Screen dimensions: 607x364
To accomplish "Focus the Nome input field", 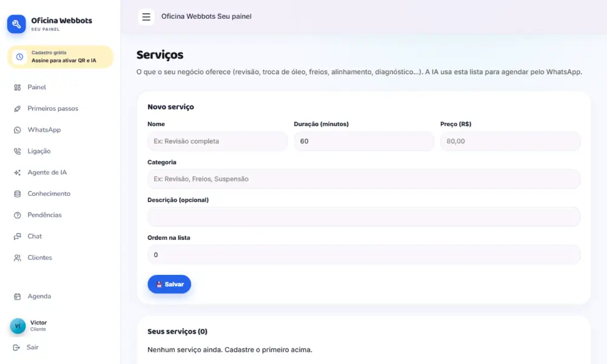I will (x=217, y=141).
